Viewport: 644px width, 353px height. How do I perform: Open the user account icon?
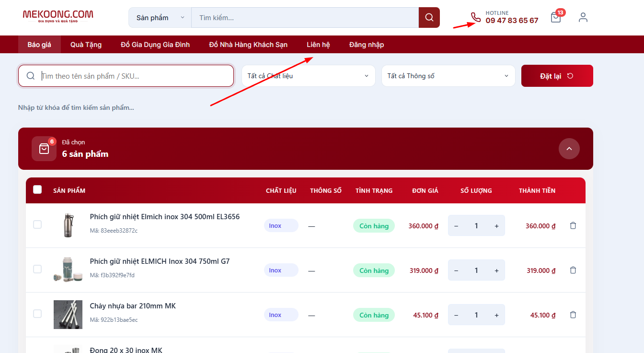coord(583,18)
